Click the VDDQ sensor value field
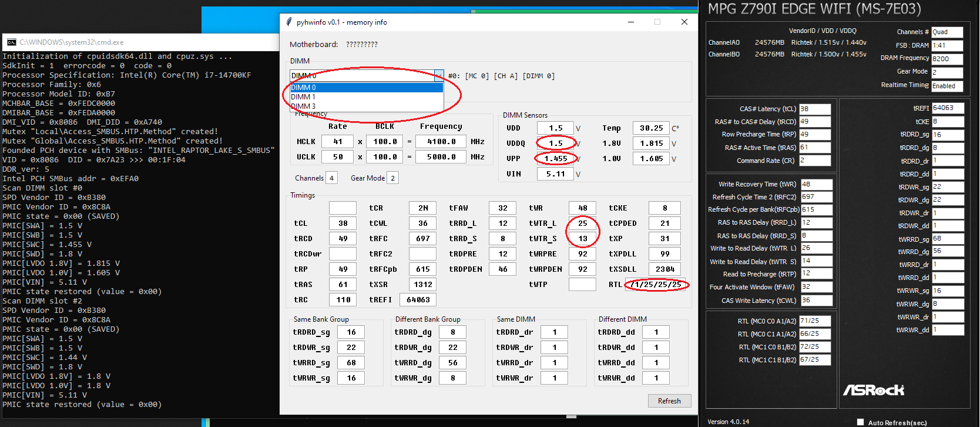This screenshot has width=980, height=427. click(x=555, y=144)
